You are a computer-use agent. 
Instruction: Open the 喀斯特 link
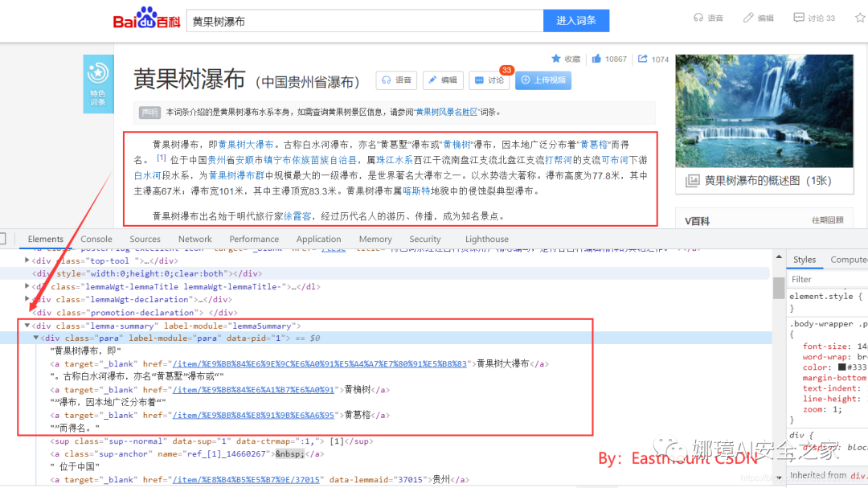pyautogui.click(x=416, y=191)
